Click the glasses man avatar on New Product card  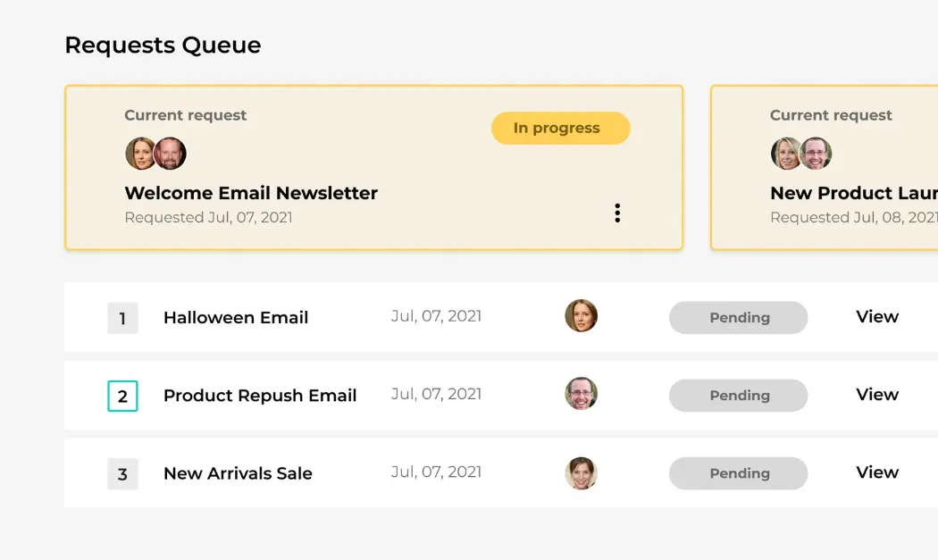[x=816, y=154]
